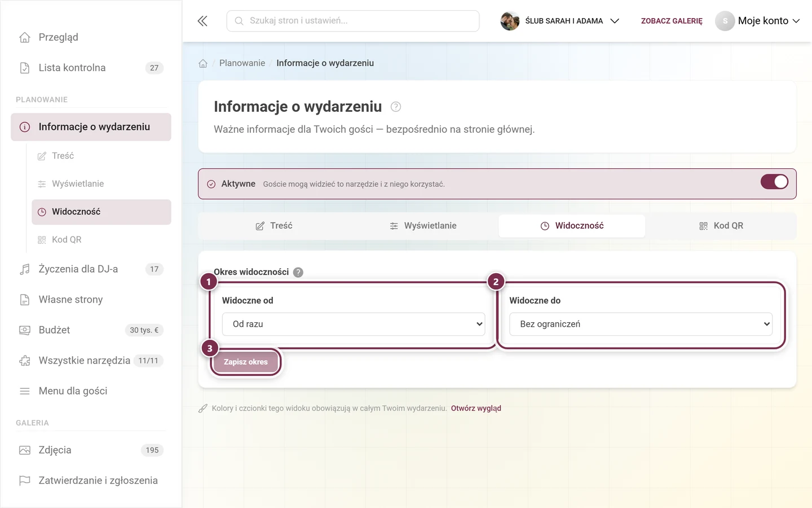Open Życzenia dla DJ-a in the sidebar

click(91, 269)
